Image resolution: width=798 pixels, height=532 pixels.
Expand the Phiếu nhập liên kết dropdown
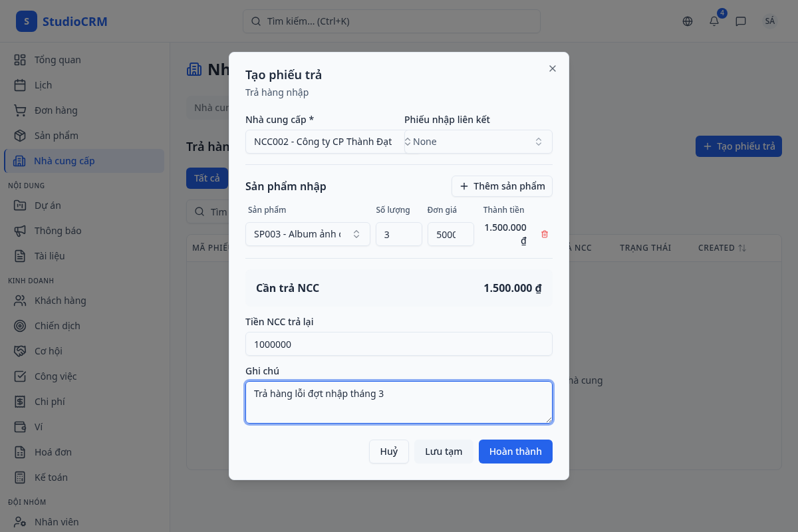[x=479, y=142]
